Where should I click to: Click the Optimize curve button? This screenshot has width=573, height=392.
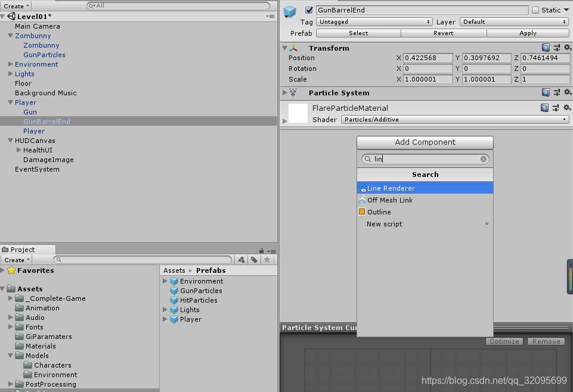504,341
